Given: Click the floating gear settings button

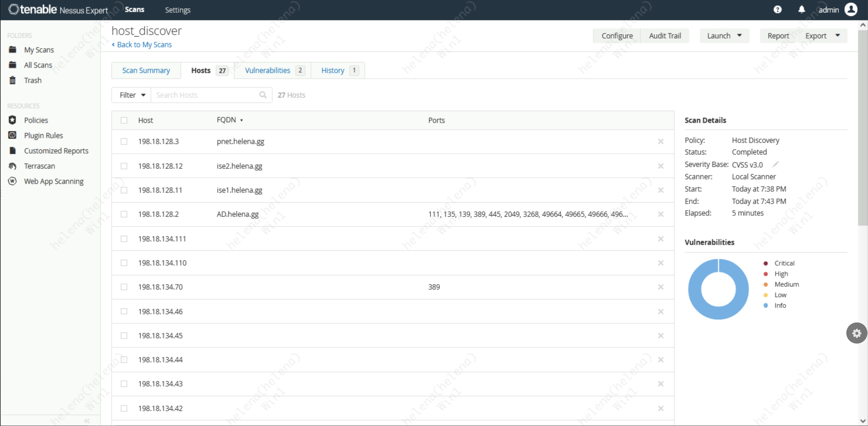Looking at the screenshot, I should 856,333.
